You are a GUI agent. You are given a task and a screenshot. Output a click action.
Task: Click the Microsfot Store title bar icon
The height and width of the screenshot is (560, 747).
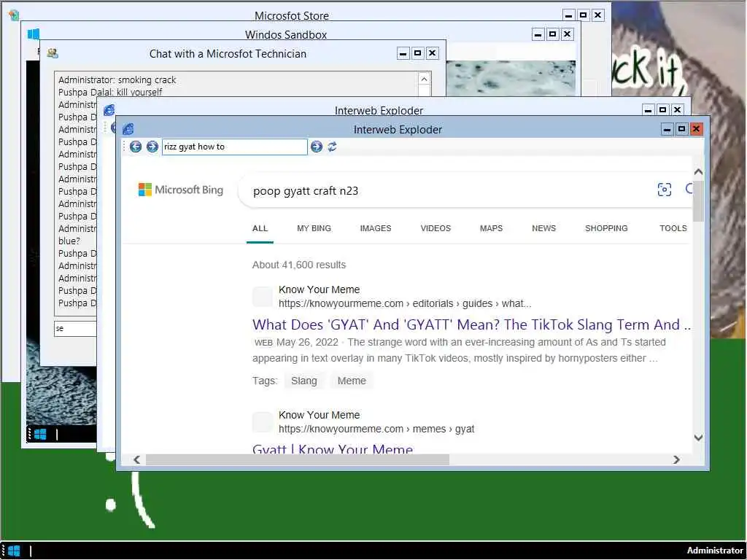click(x=14, y=15)
